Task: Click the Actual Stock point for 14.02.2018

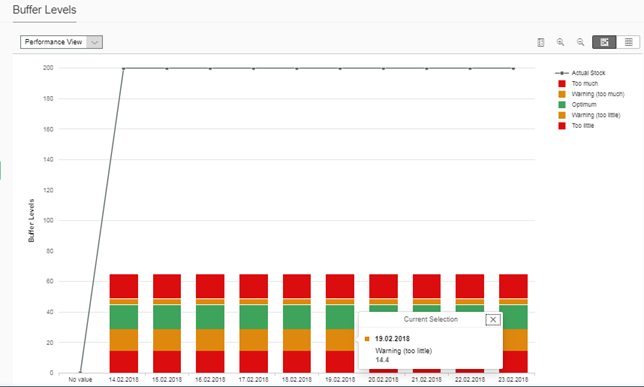Action: [x=124, y=69]
